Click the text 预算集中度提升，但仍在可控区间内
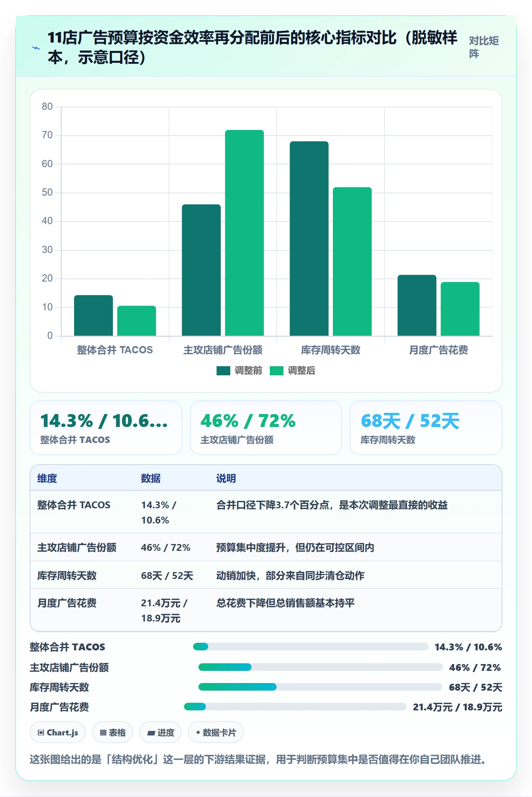 pos(295,547)
